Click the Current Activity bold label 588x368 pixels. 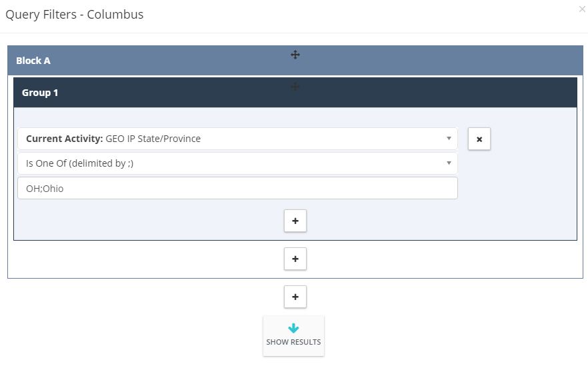point(64,139)
